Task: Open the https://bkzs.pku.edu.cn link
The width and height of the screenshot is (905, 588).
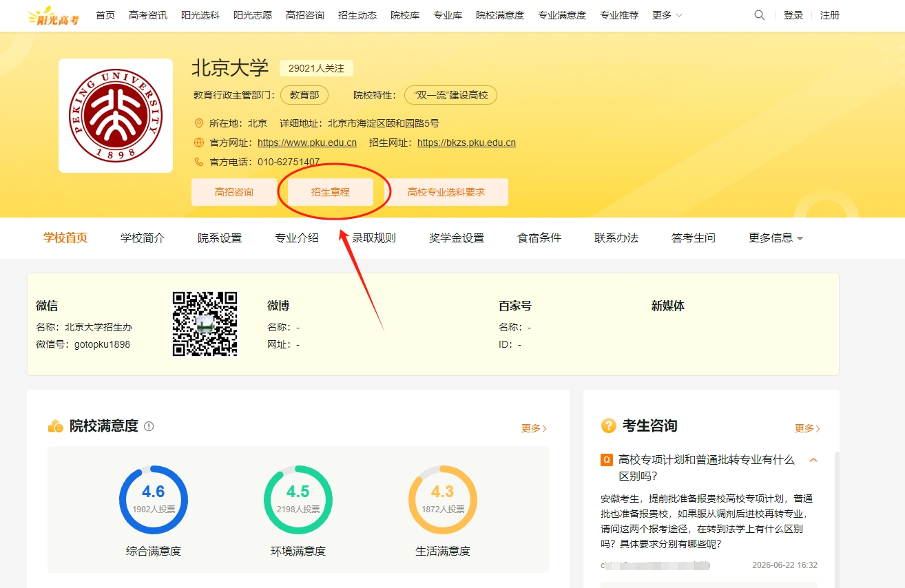Action: [466, 143]
